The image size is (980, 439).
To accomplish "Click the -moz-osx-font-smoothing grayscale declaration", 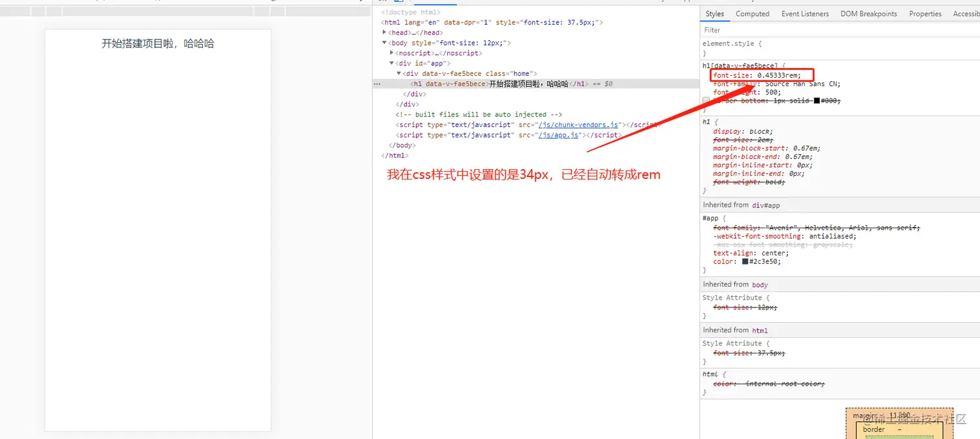I will (x=783, y=245).
